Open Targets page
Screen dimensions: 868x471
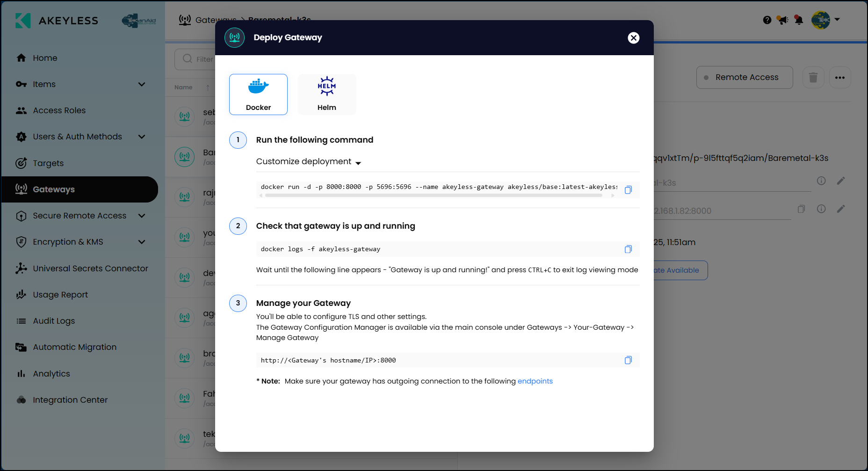48,163
